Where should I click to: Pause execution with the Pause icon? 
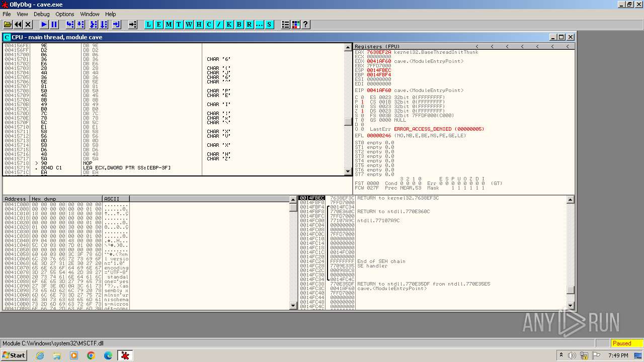tap(54, 24)
